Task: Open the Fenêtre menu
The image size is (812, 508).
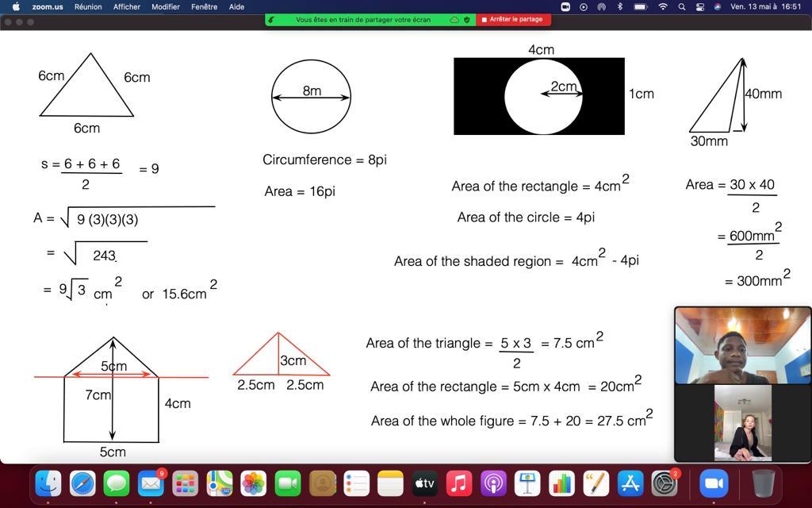Action: pos(204,6)
